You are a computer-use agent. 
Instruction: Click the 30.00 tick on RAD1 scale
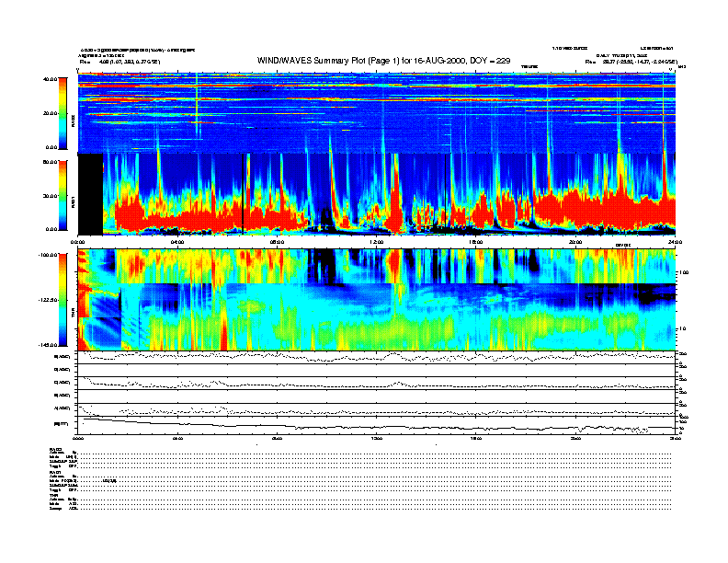[50, 196]
